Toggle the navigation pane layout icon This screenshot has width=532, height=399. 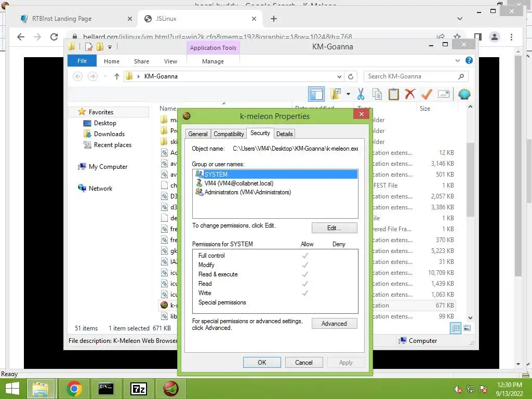pyautogui.click(x=316, y=94)
